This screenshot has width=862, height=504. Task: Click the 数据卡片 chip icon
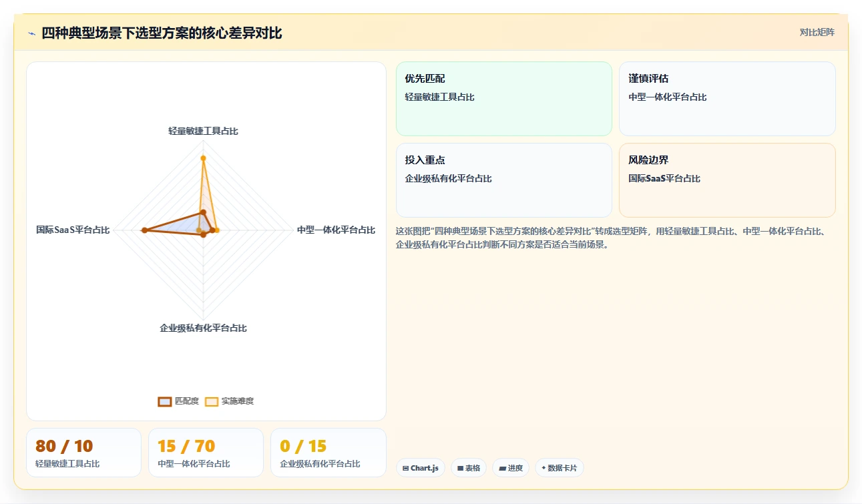click(544, 468)
